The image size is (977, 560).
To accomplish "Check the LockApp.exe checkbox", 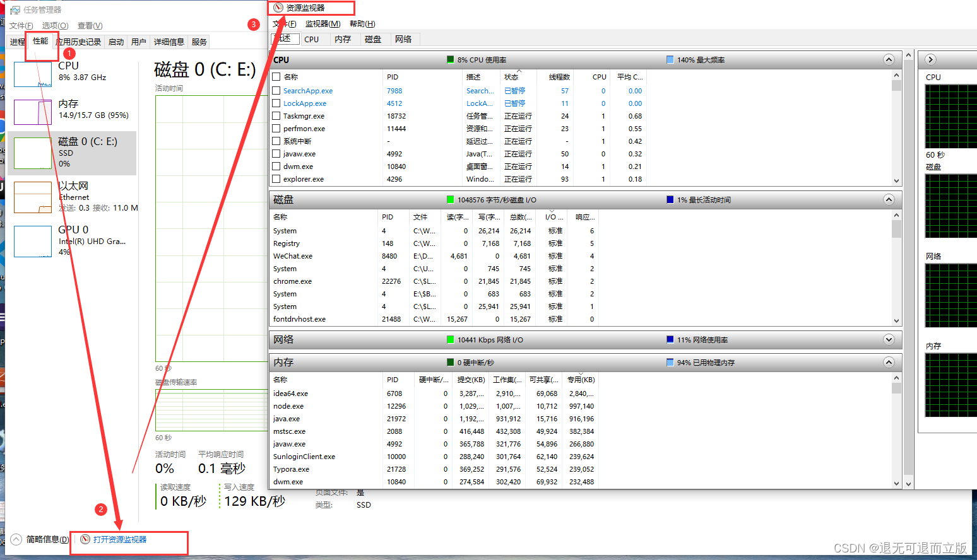I will [276, 103].
